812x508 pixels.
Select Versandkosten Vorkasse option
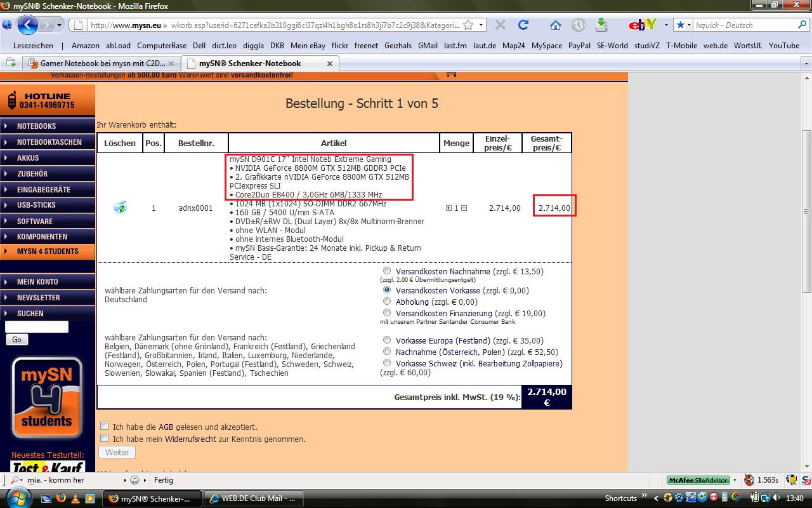(x=387, y=290)
